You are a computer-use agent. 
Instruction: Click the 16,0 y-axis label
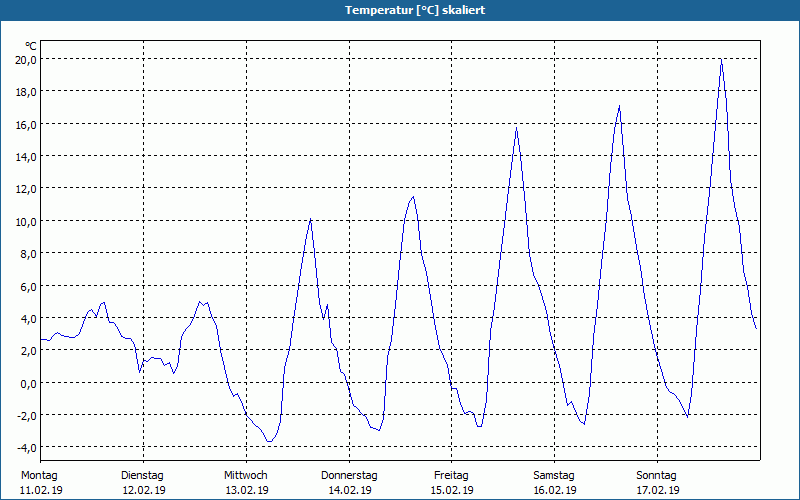[26, 124]
